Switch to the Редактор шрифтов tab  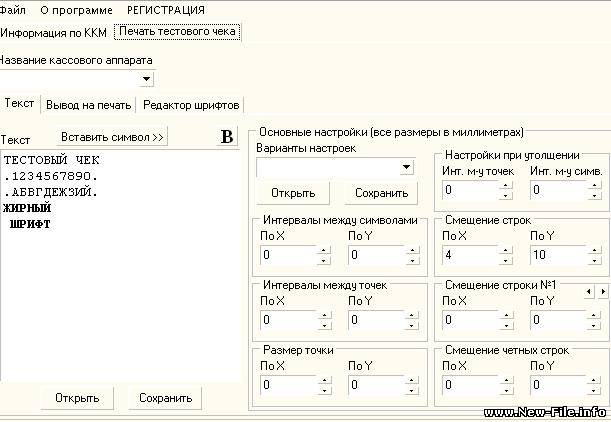tap(191, 105)
